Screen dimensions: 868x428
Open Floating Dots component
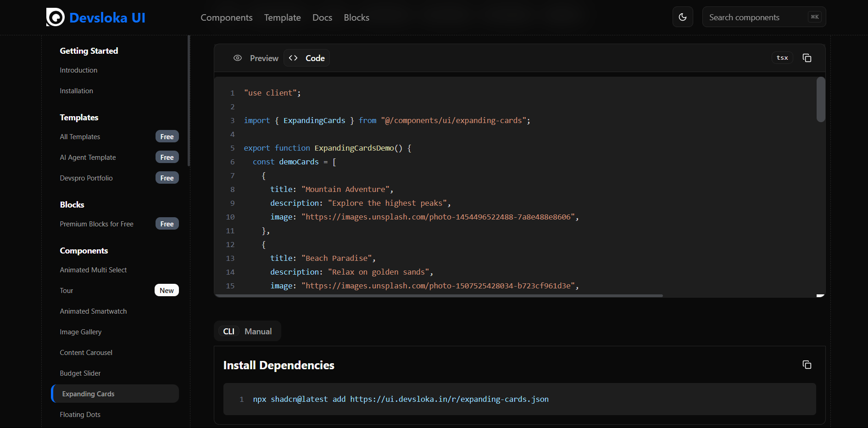pyautogui.click(x=80, y=415)
